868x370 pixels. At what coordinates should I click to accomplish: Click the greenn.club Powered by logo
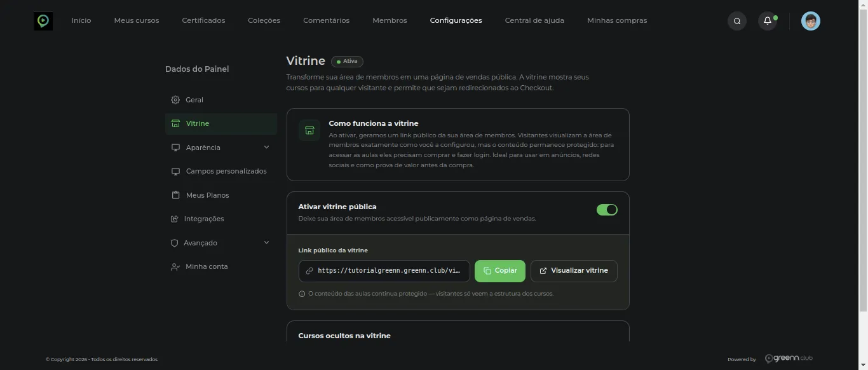pyautogui.click(x=789, y=359)
